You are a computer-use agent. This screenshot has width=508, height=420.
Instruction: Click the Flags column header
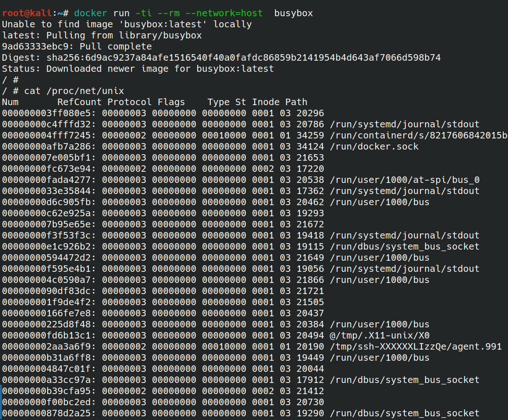171,102
